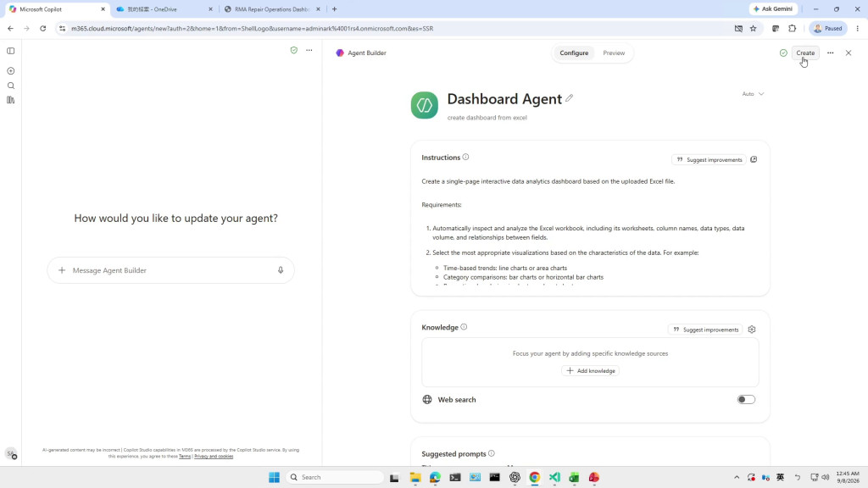Toggle the Web search switch on
868x488 pixels.
click(x=746, y=400)
